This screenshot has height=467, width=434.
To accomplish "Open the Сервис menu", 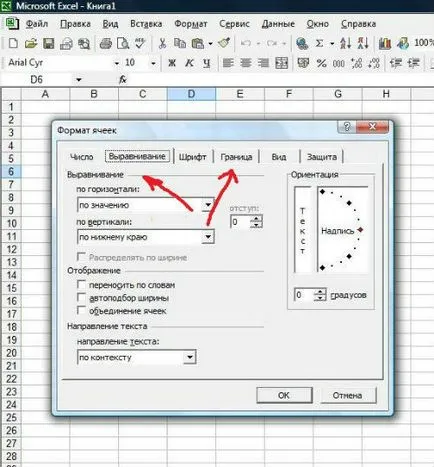I will pyautogui.click(x=234, y=24).
